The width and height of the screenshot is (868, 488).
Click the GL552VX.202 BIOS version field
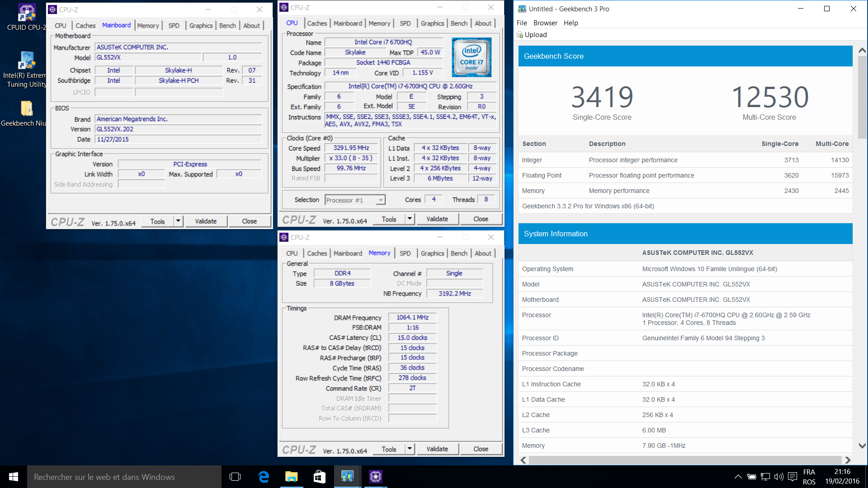(x=178, y=129)
